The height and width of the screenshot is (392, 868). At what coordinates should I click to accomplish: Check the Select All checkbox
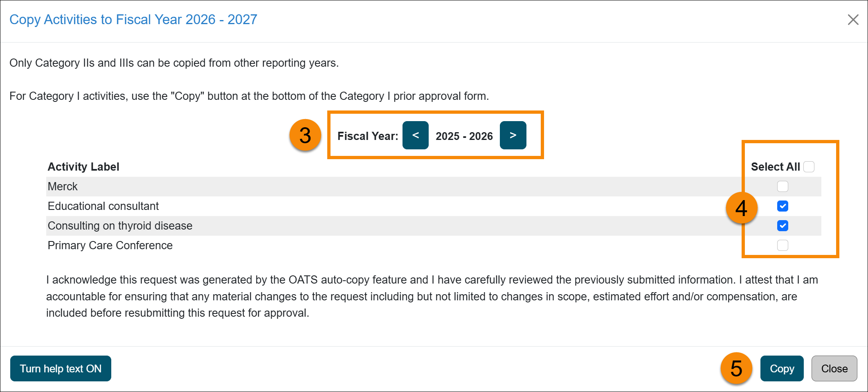[809, 167]
